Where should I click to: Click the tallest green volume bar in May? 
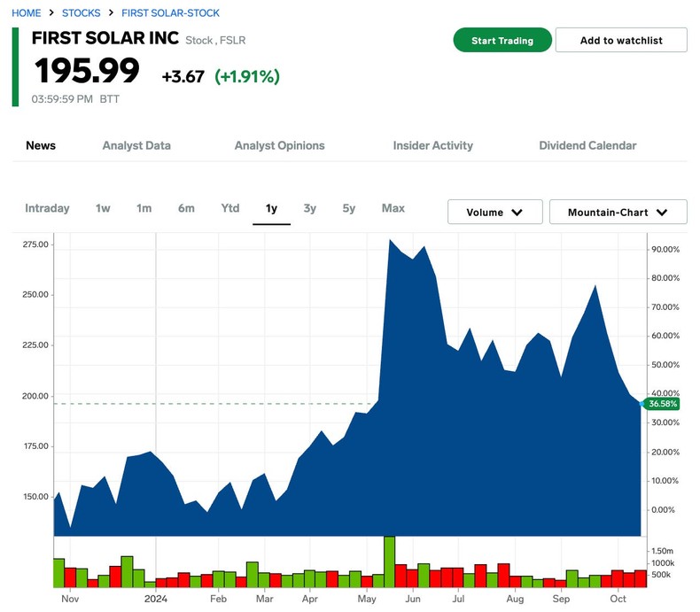389,562
